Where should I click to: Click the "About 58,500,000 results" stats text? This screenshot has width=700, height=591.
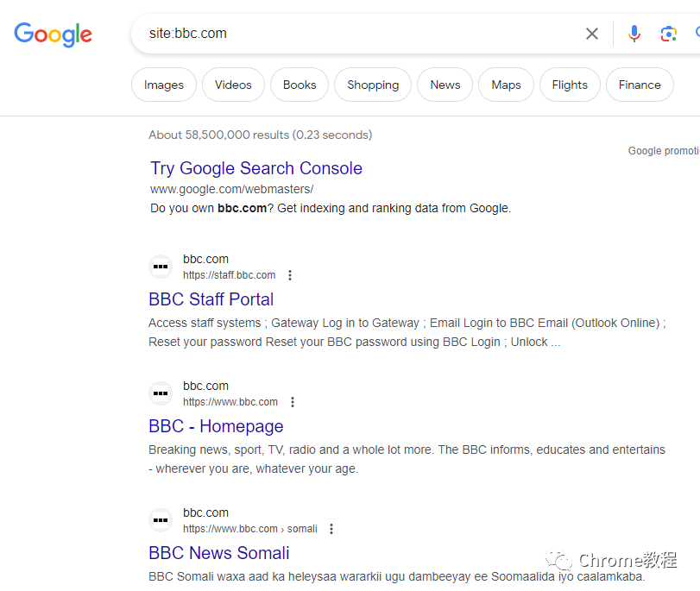click(261, 135)
